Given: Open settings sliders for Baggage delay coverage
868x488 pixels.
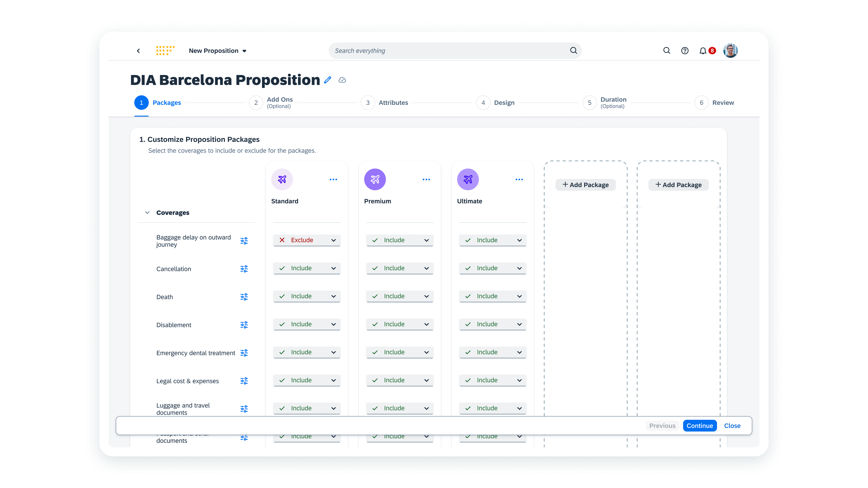Looking at the screenshot, I should click(x=244, y=241).
